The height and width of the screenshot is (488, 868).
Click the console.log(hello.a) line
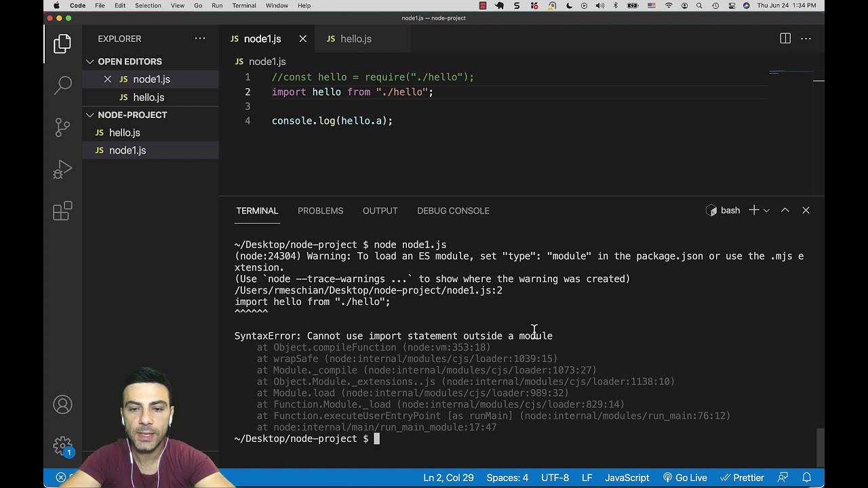click(332, 121)
